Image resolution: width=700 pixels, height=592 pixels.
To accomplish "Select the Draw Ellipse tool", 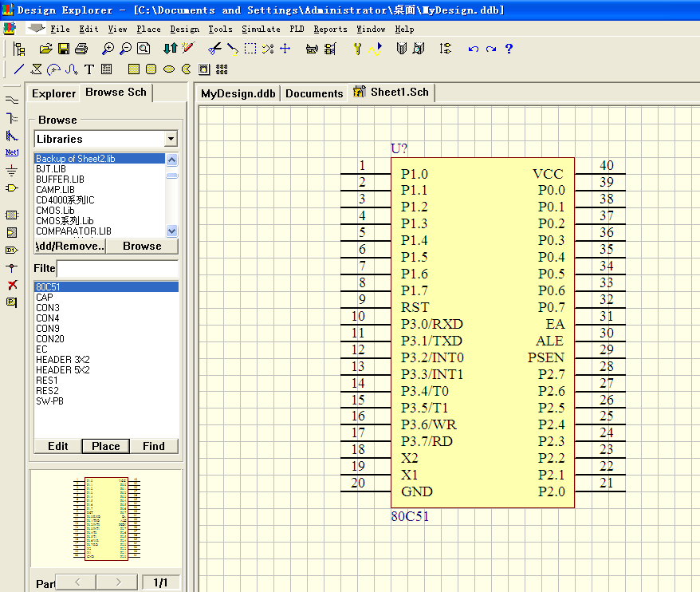I will (x=169, y=69).
